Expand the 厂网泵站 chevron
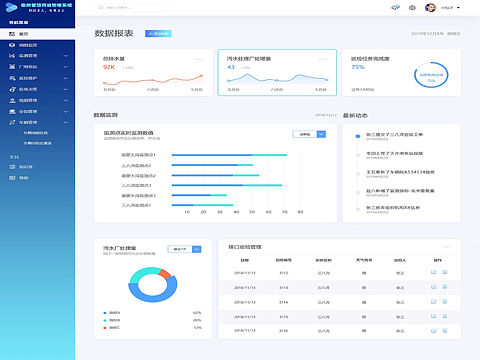This screenshot has width=480, height=360. tap(66, 67)
